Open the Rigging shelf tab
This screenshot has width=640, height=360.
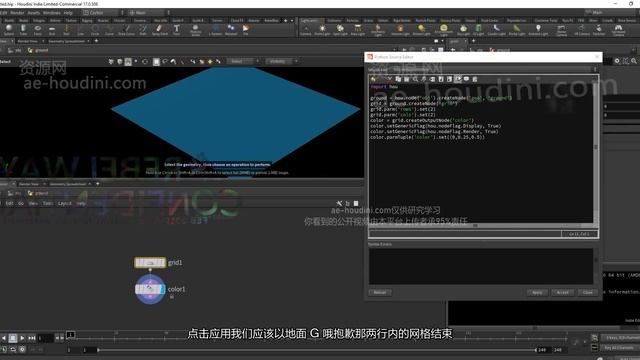(87, 20)
